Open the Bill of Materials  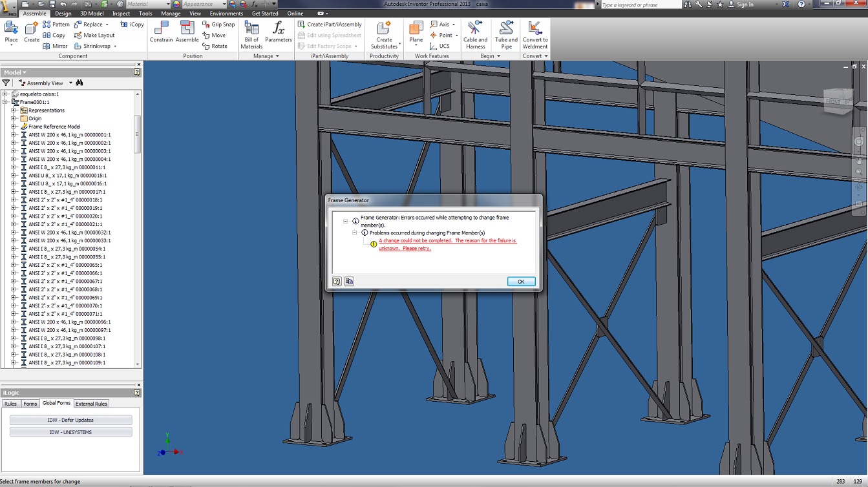click(251, 35)
